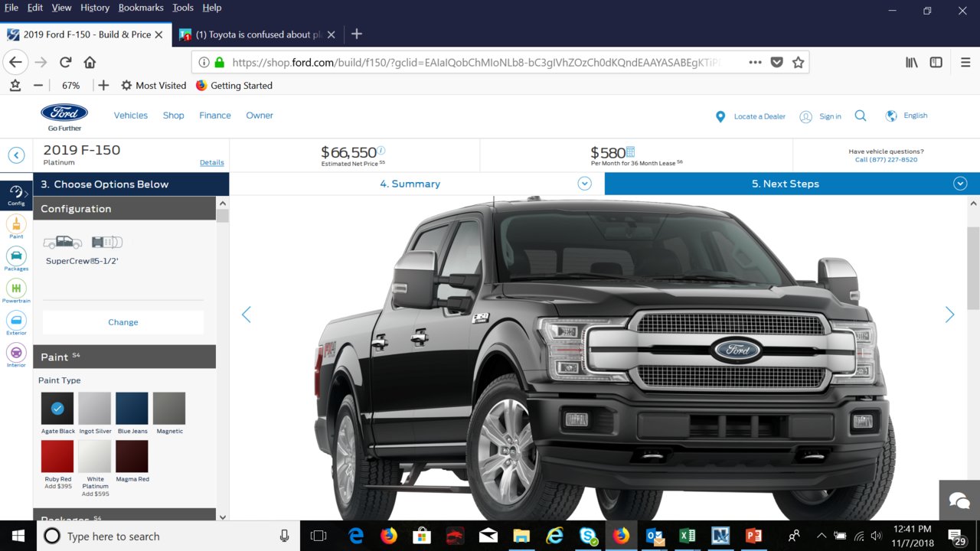
Task: Go to step 5 Next Steps
Action: [x=785, y=184]
